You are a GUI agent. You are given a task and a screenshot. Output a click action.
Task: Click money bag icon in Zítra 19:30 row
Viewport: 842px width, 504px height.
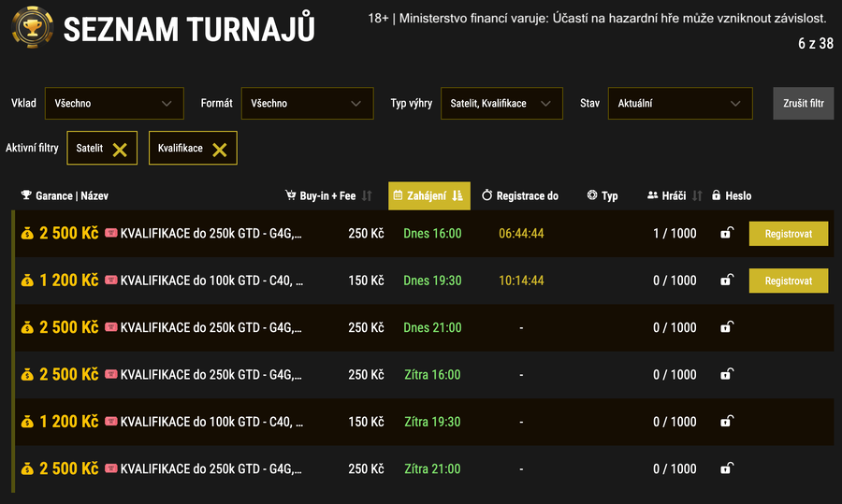27,422
